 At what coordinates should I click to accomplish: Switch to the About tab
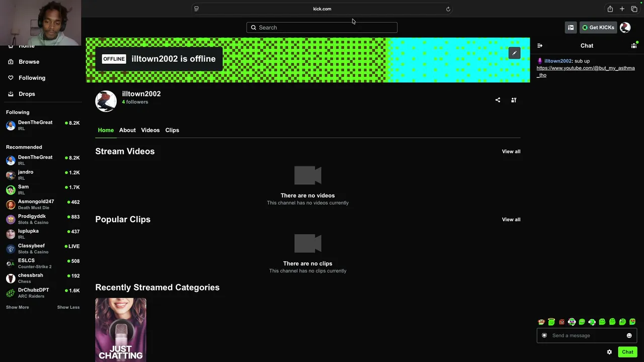pyautogui.click(x=127, y=130)
